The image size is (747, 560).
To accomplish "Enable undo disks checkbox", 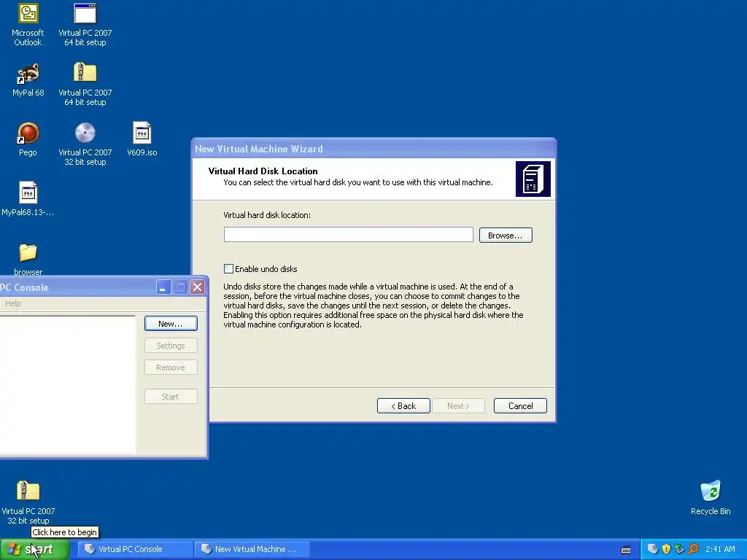I will [228, 268].
